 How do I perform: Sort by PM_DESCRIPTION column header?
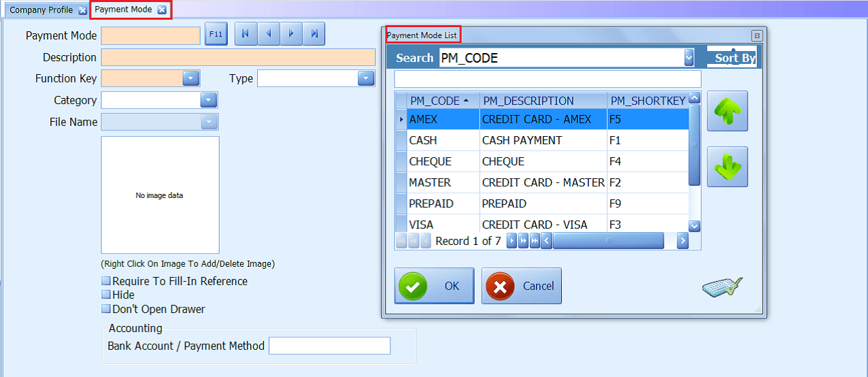click(543, 101)
